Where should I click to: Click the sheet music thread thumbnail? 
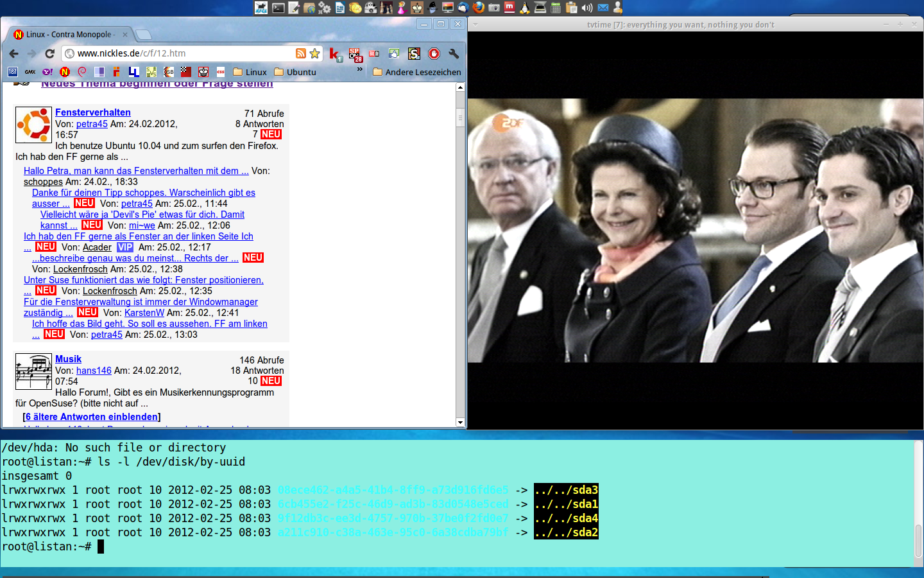pyautogui.click(x=33, y=371)
